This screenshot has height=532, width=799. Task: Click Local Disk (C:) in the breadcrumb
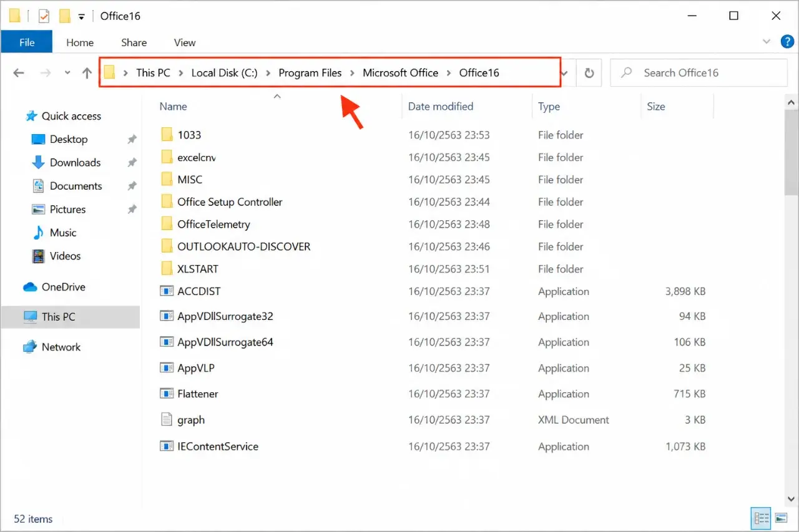(x=224, y=73)
